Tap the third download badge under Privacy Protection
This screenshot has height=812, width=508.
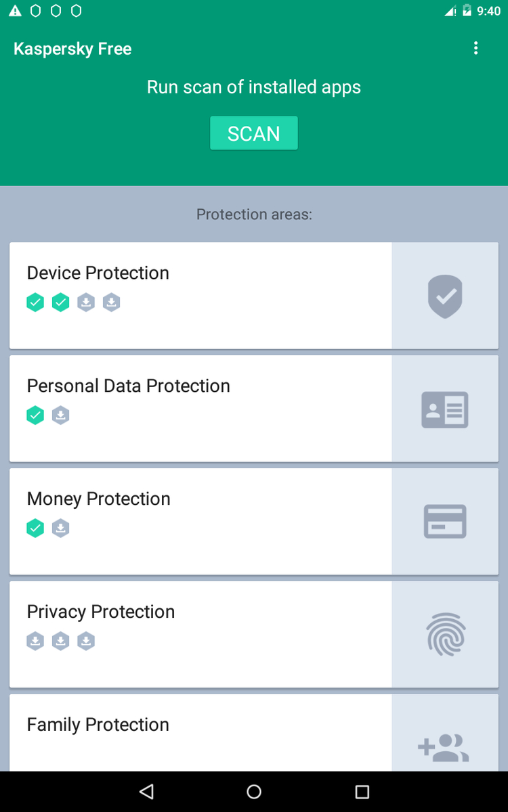86,641
